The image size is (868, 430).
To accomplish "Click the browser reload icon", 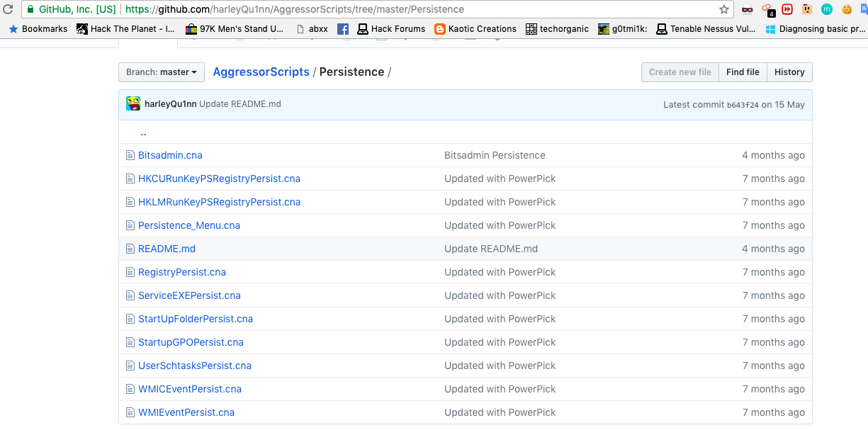I will coord(9,9).
